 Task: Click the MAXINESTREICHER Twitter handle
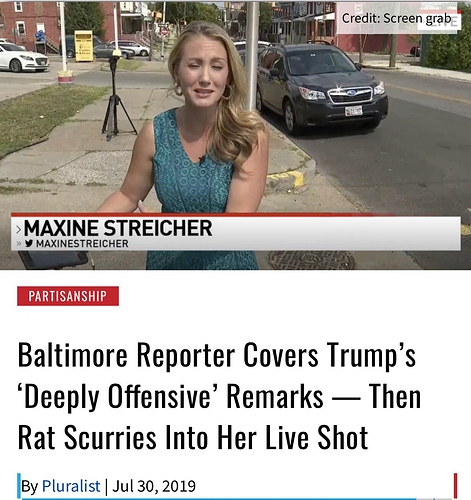tap(82, 244)
